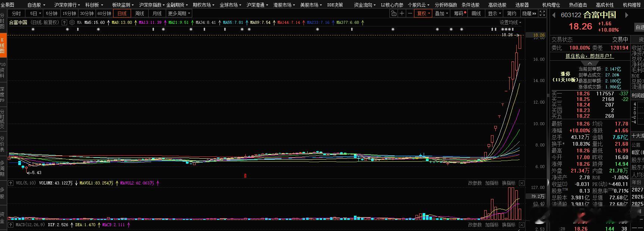The image size is (644, 231).
Task: Open DDE决策 menu item
Action: click(335, 5)
